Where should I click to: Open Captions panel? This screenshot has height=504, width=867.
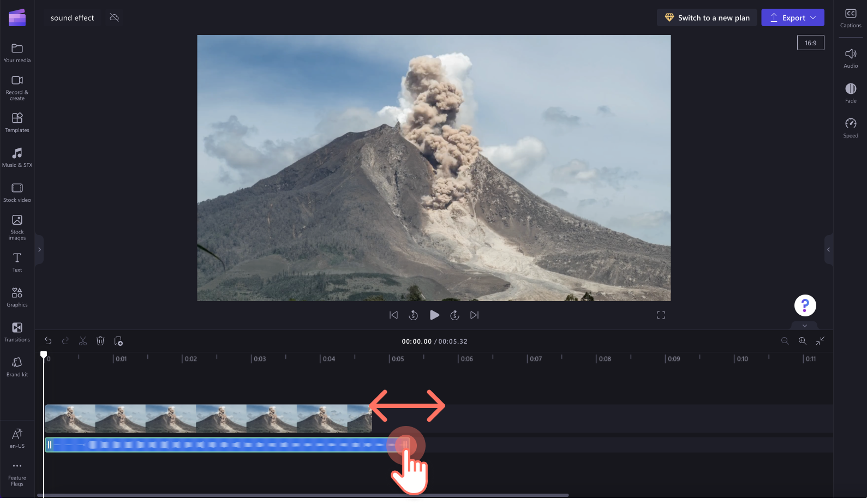(851, 18)
